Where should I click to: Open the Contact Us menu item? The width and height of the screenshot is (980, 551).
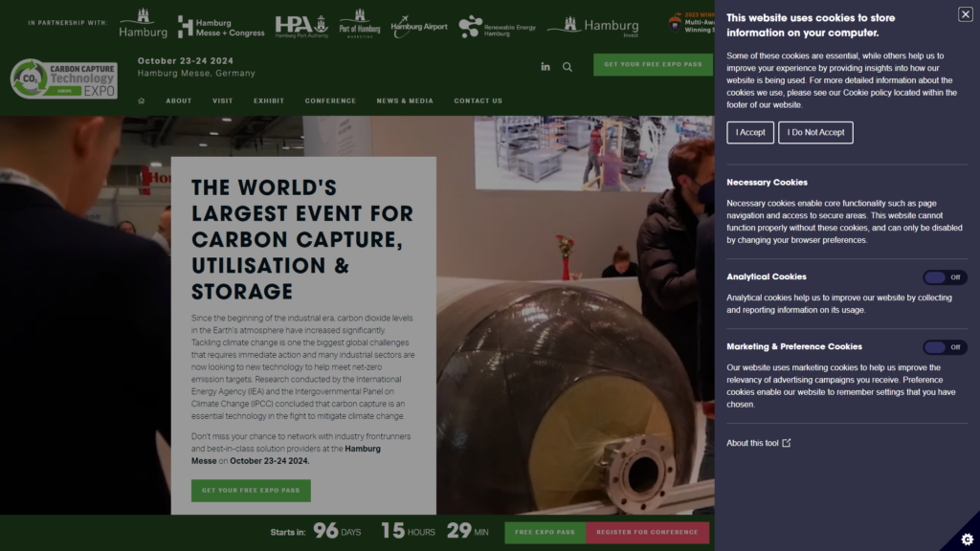[x=479, y=100]
